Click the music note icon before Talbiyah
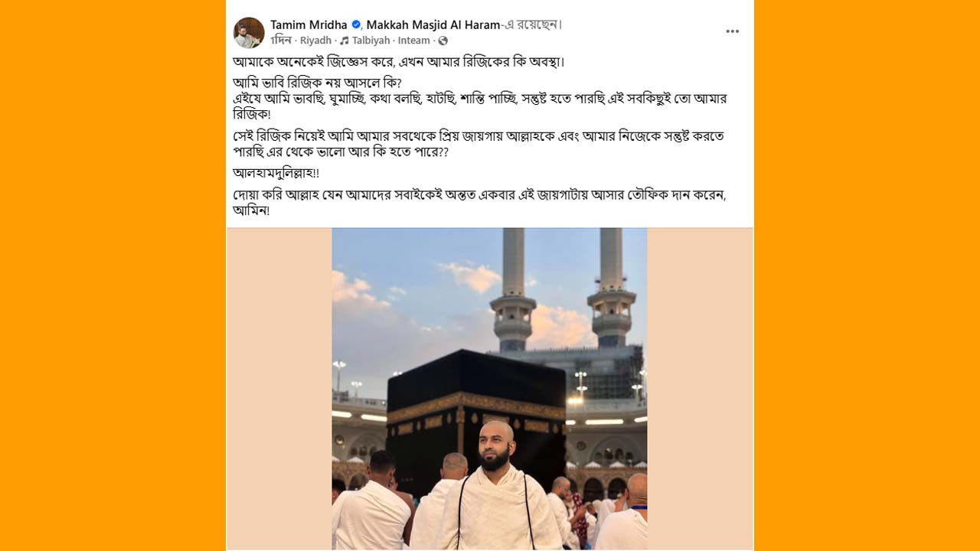Screen dimensions: 980x551 (x=345, y=41)
